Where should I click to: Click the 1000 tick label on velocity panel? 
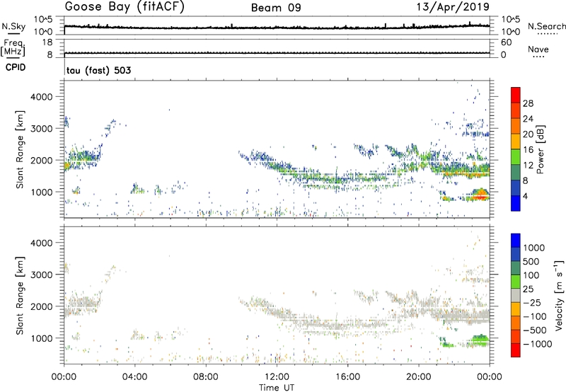tap(42, 338)
